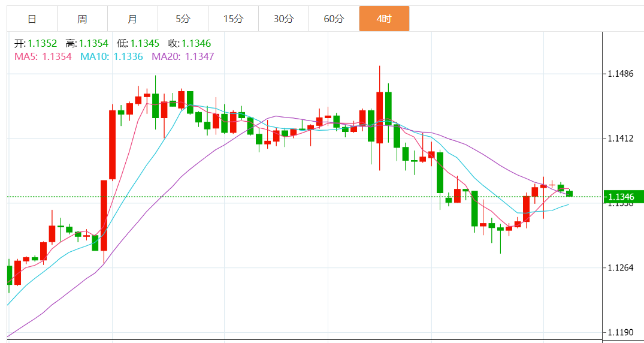Click the MA10: 1.1336 indicator label
Screen dimensions: 644x343
tap(111, 56)
